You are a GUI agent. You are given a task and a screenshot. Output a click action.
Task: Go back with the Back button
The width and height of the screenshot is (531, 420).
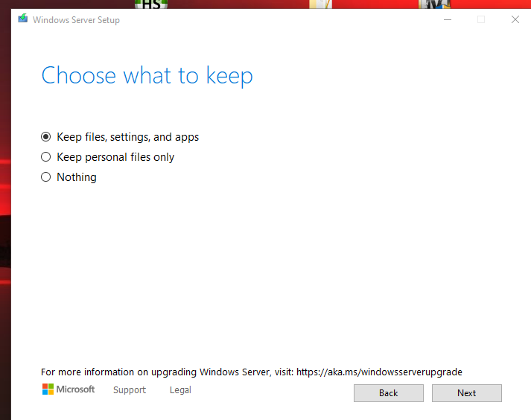coord(389,393)
